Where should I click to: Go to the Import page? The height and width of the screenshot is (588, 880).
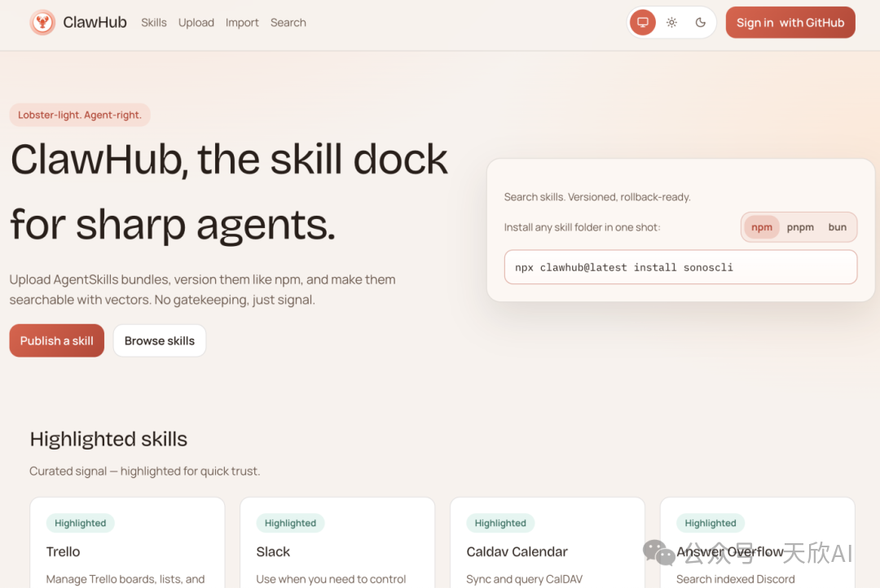[242, 23]
